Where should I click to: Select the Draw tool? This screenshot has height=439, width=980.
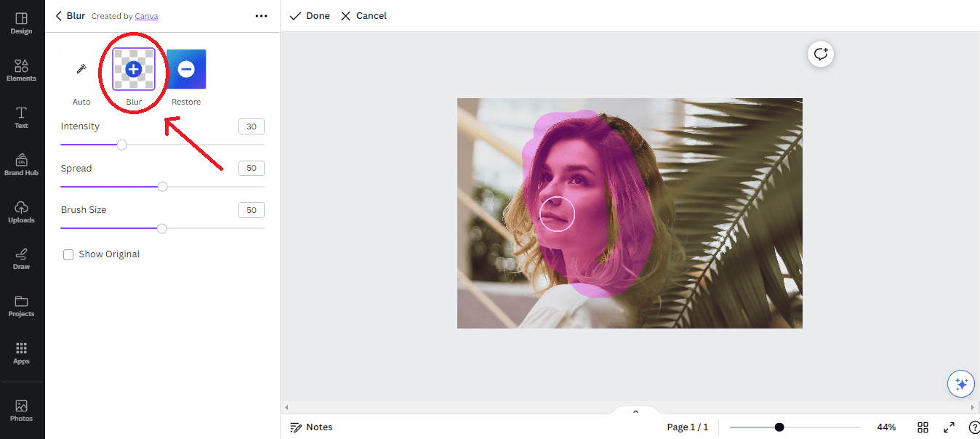(21, 258)
